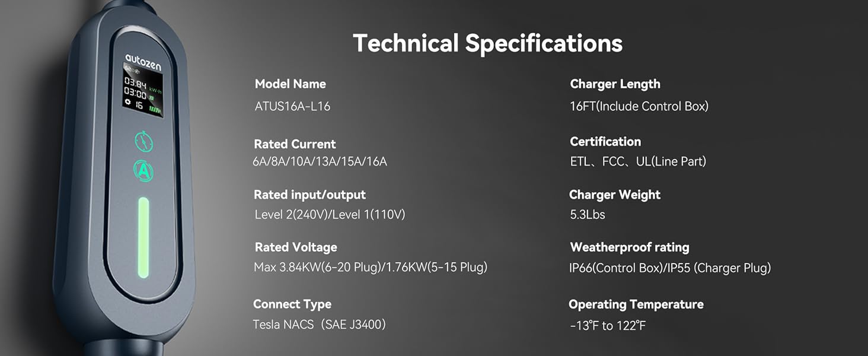Click the green circled A icon

(144, 171)
